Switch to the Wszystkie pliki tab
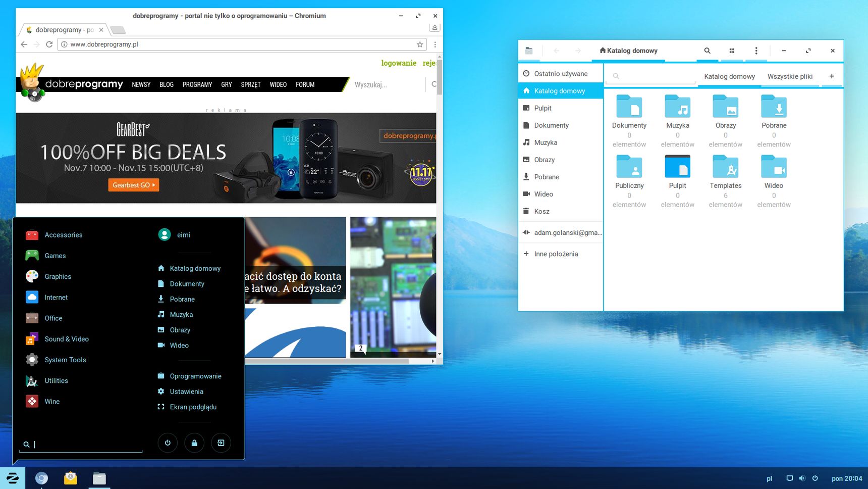 790,76
